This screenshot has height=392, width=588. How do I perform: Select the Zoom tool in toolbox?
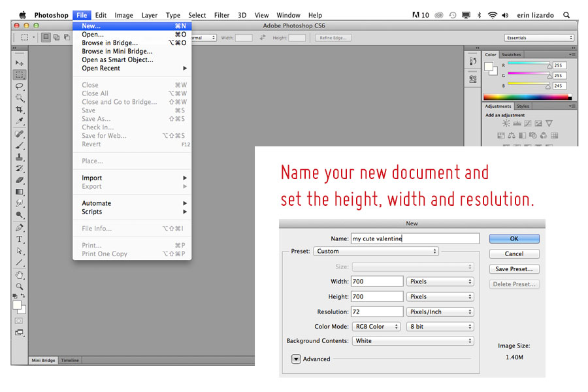(x=19, y=287)
